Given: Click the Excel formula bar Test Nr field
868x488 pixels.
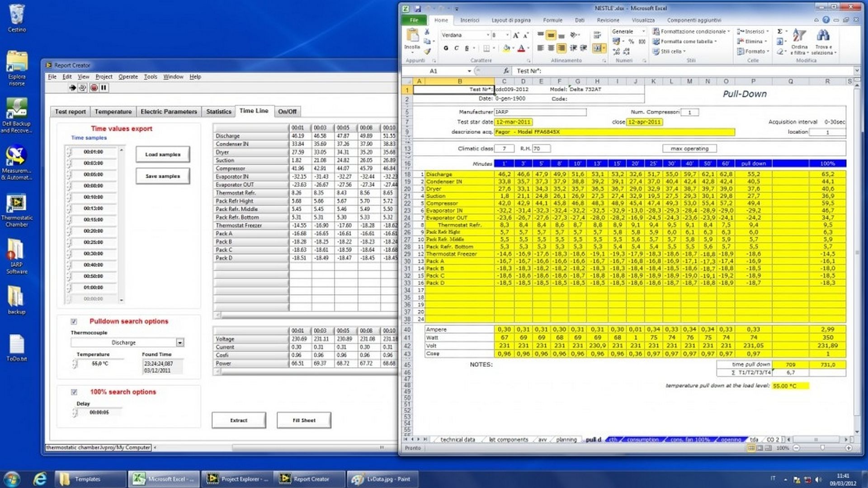Looking at the screenshot, I should [683, 71].
